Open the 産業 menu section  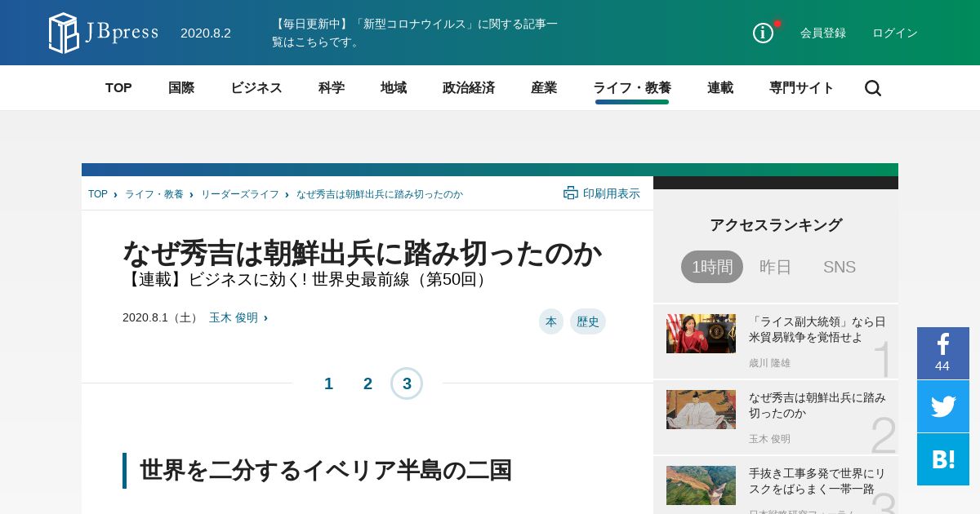tap(544, 88)
